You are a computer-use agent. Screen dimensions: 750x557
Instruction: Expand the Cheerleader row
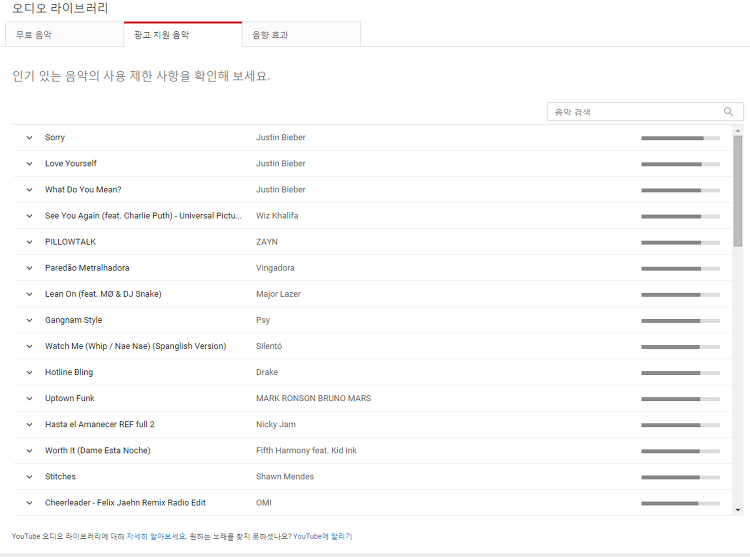[29, 503]
